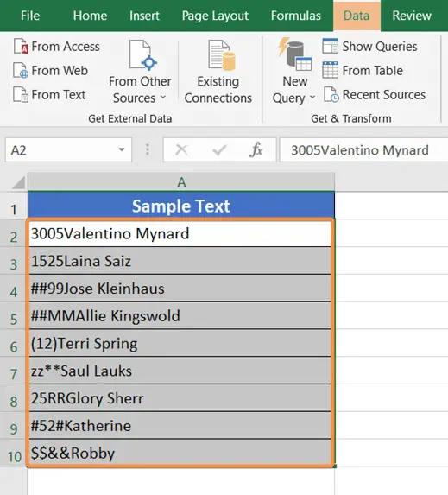
Task: Click the From Text document icon
Action: click(x=21, y=94)
